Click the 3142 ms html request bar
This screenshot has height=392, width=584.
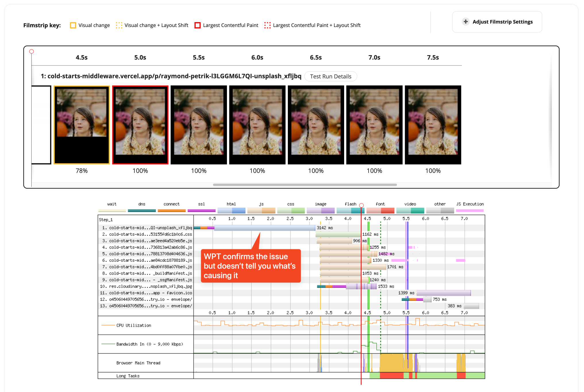[264, 228]
